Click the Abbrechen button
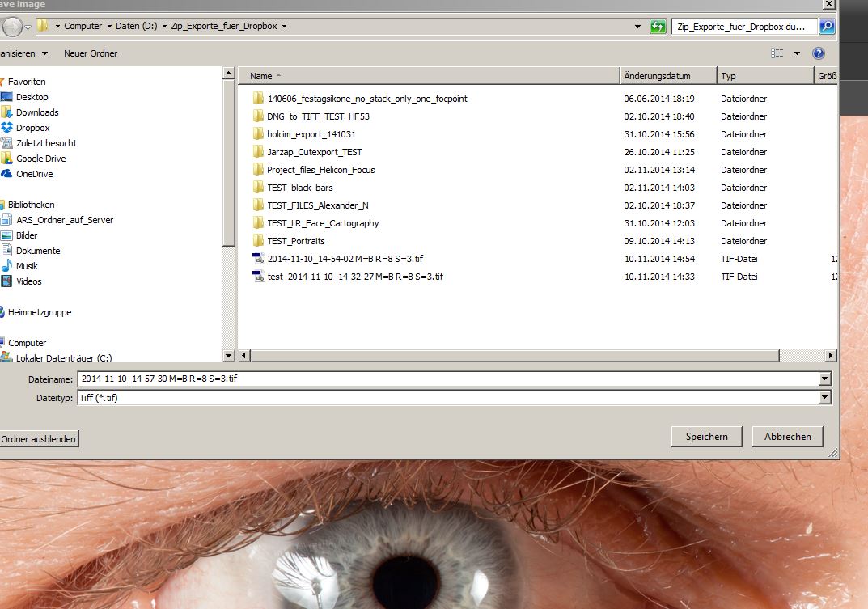This screenshot has width=868, height=609. (787, 437)
